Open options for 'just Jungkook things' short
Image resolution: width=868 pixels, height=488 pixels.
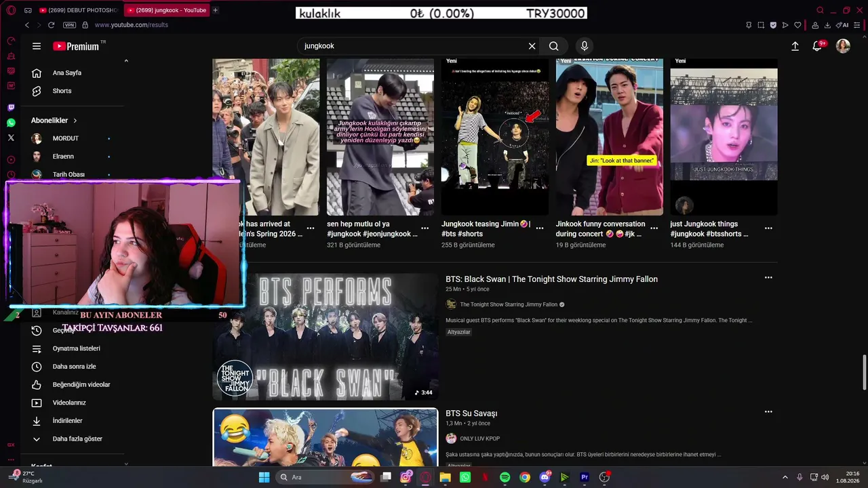pyautogui.click(x=768, y=228)
